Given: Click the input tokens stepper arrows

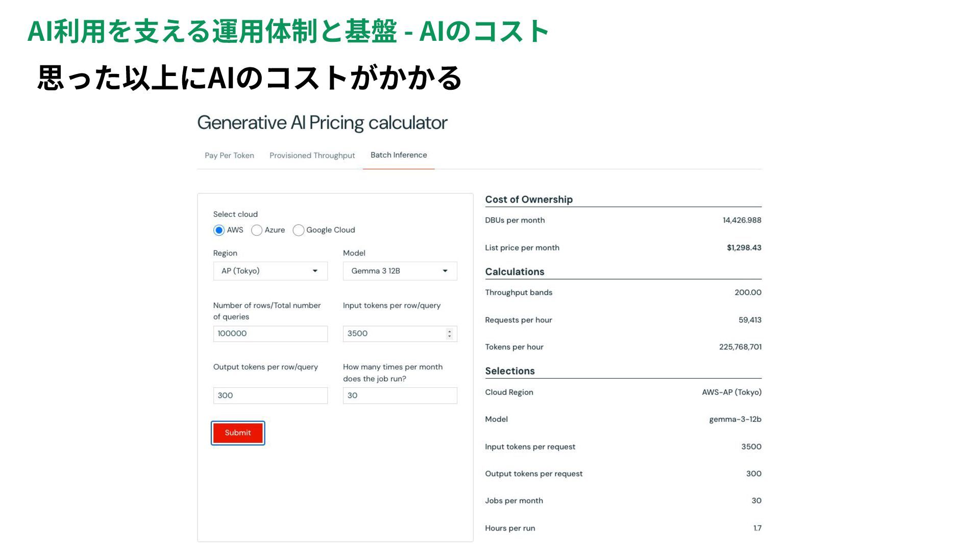Looking at the screenshot, I should [450, 334].
